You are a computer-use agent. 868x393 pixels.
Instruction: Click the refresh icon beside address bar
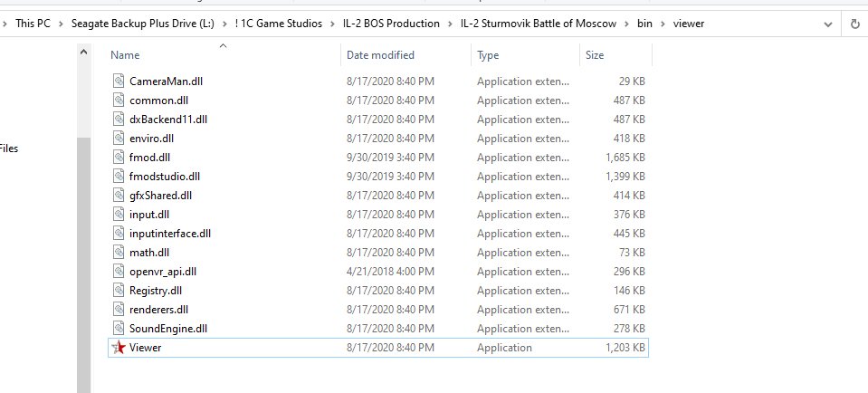point(854,24)
